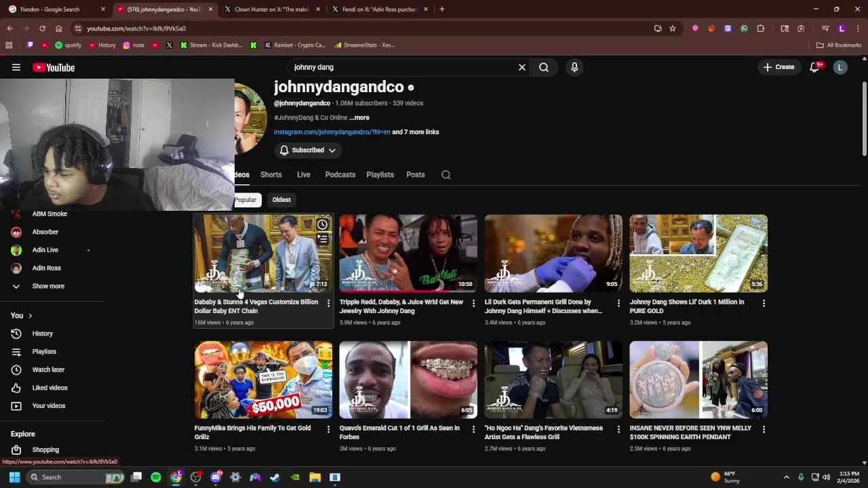Open Steam from the Windows taskbar
Image resolution: width=868 pixels, height=488 pixels.
[275, 477]
